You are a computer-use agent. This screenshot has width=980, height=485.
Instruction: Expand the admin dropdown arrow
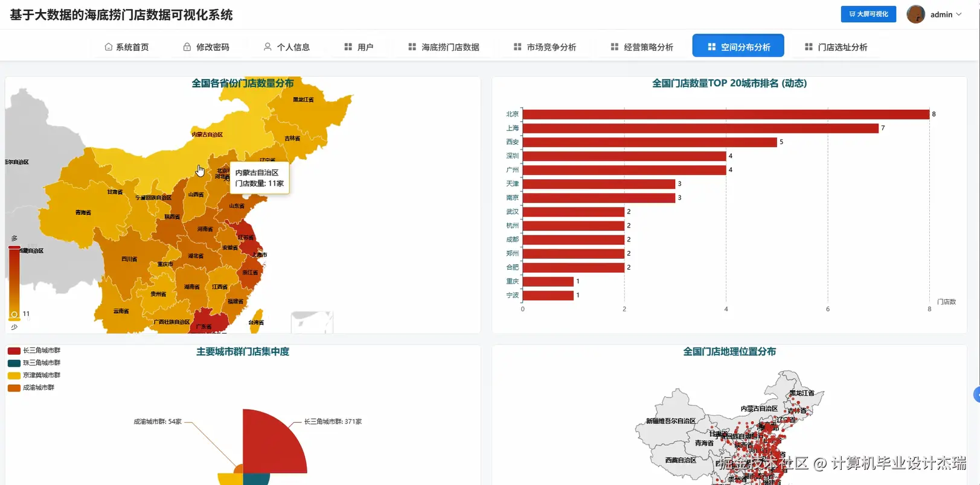959,14
